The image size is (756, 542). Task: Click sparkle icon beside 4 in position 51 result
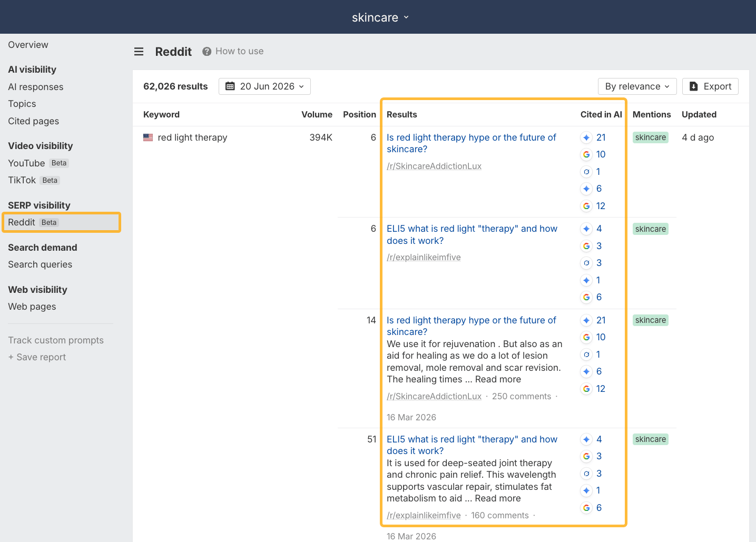[586, 439]
